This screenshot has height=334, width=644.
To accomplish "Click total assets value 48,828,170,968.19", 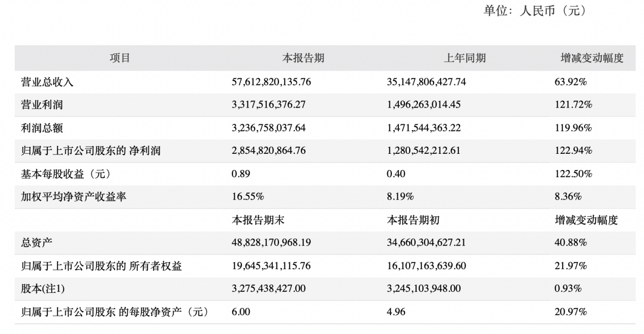I will [271, 243].
